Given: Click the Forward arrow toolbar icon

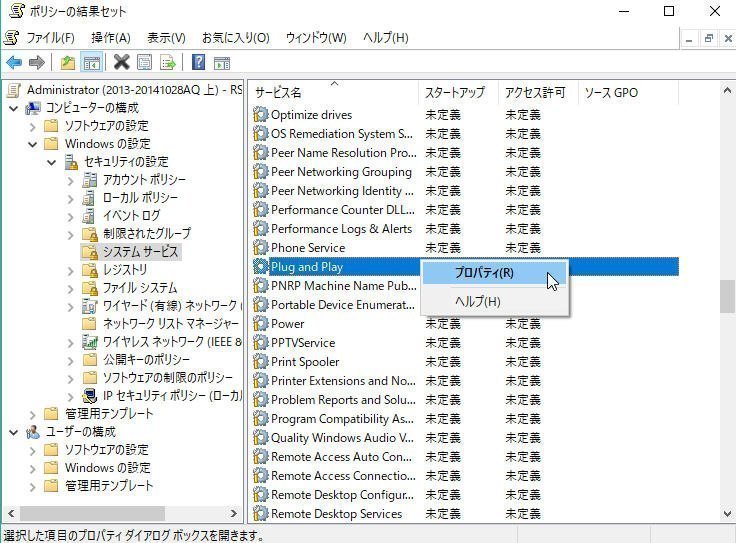Looking at the screenshot, I should [x=37, y=62].
